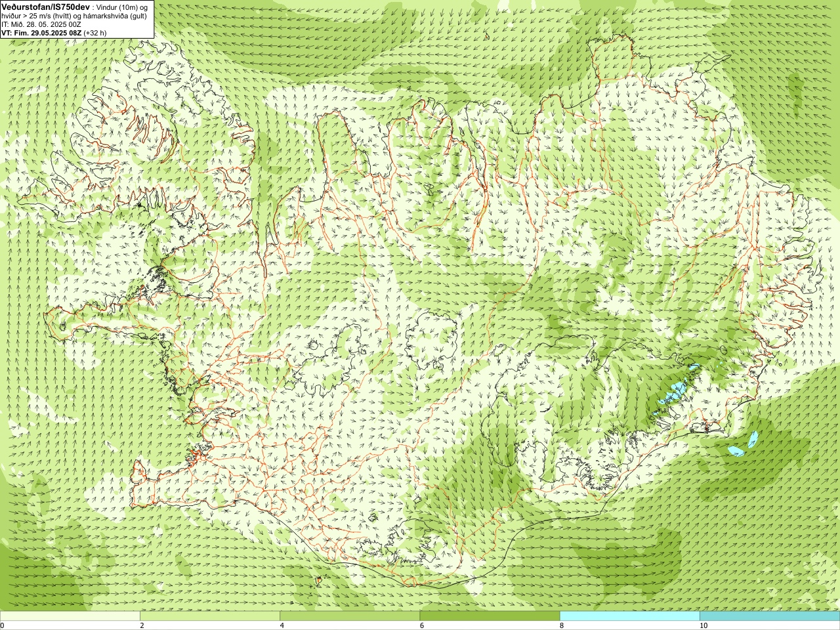840x630 pixels.
Task: Click the '2' label under the color scale
Action: (141, 625)
